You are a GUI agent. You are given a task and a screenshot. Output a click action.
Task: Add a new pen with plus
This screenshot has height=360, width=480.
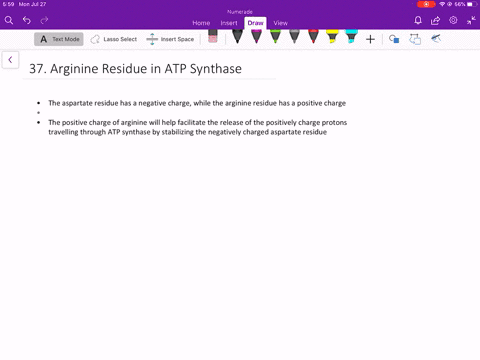(x=370, y=39)
